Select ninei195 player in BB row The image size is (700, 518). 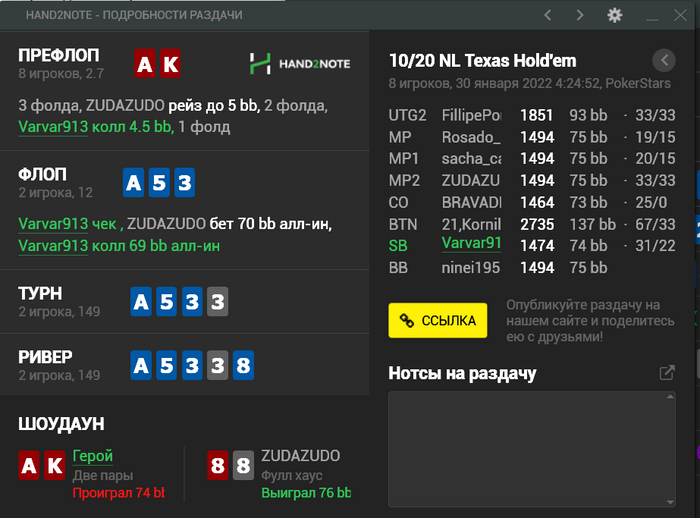[x=471, y=267]
